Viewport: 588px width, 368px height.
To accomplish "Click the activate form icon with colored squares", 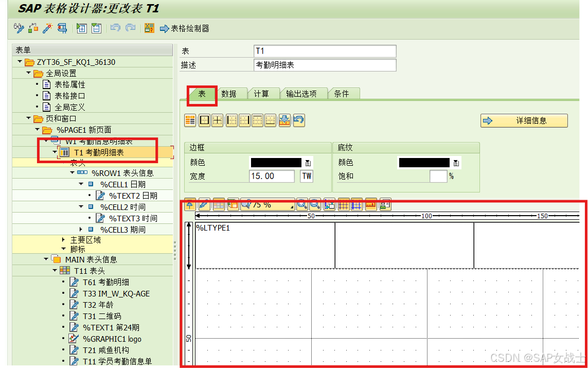I will coord(33,28).
